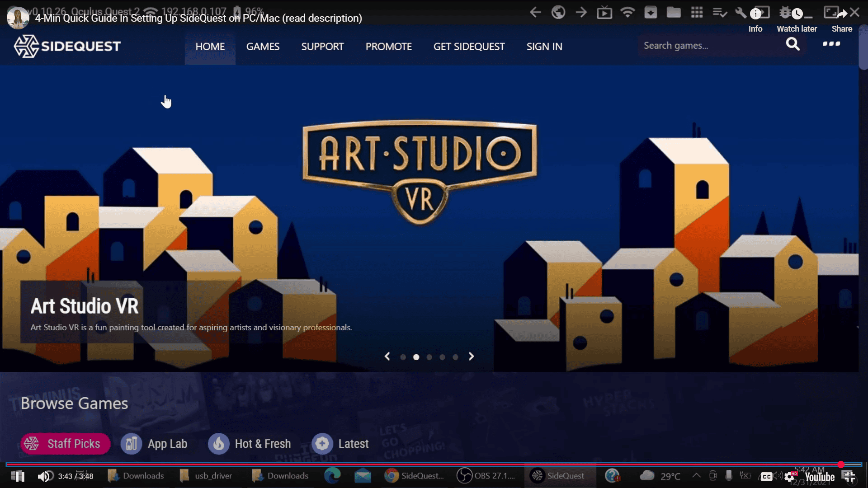Click the SIGN IN link

pyautogui.click(x=544, y=47)
